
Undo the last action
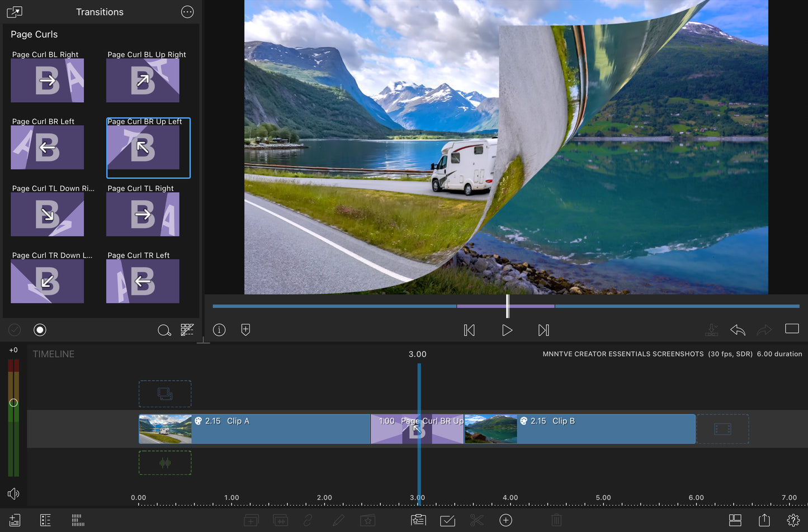(738, 330)
